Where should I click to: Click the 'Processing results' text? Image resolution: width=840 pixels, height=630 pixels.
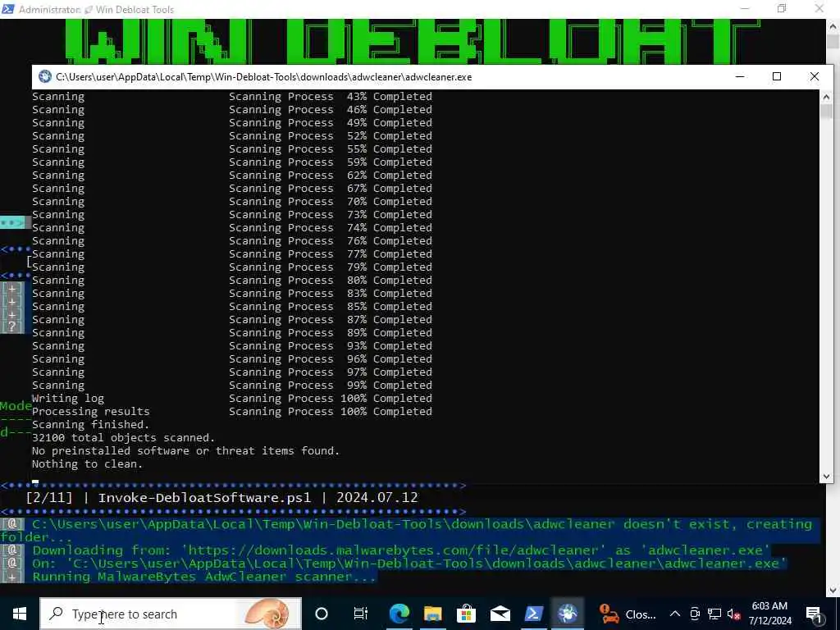[90, 412]
